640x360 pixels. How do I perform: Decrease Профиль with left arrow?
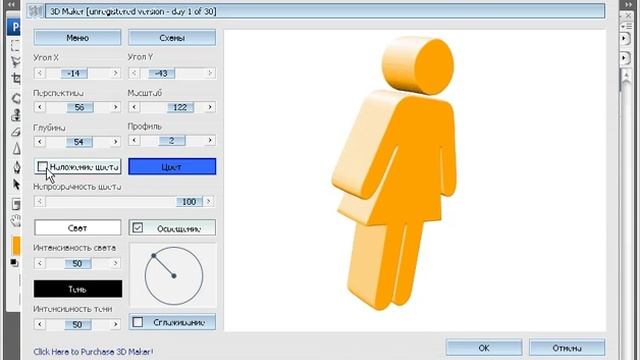click(134, 140)
